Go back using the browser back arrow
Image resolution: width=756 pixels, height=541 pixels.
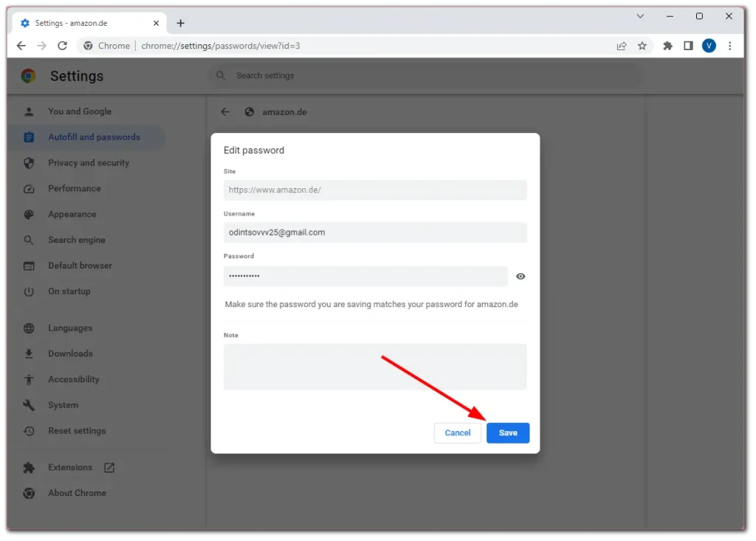(21, 46)
